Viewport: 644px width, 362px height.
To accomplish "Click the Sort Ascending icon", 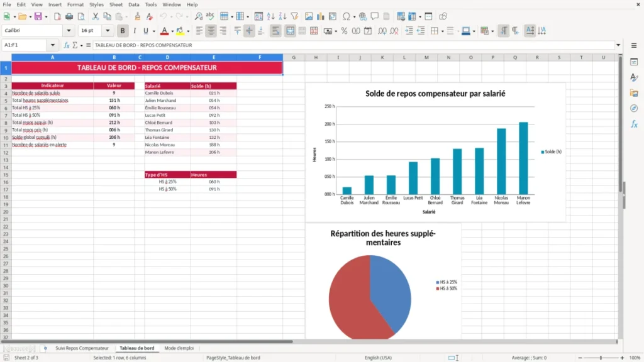I will tap(270, 16).
